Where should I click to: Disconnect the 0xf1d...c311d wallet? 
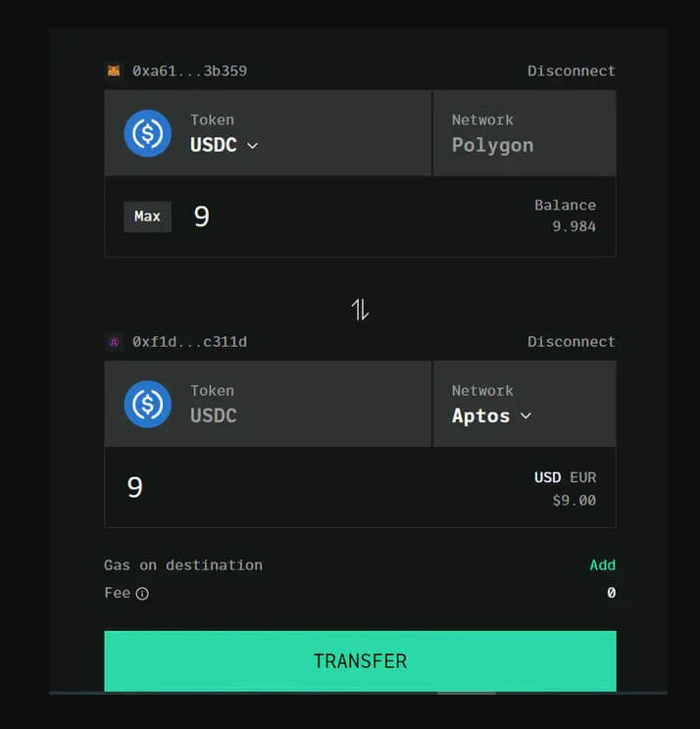coord(572,342)
